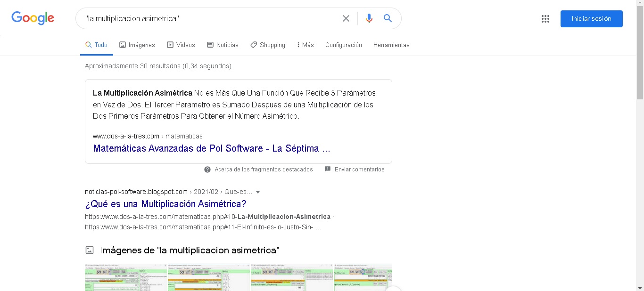Screen dimensions: 644x291
Task: Switch to the Noticias tab
Action: (223, 45)
